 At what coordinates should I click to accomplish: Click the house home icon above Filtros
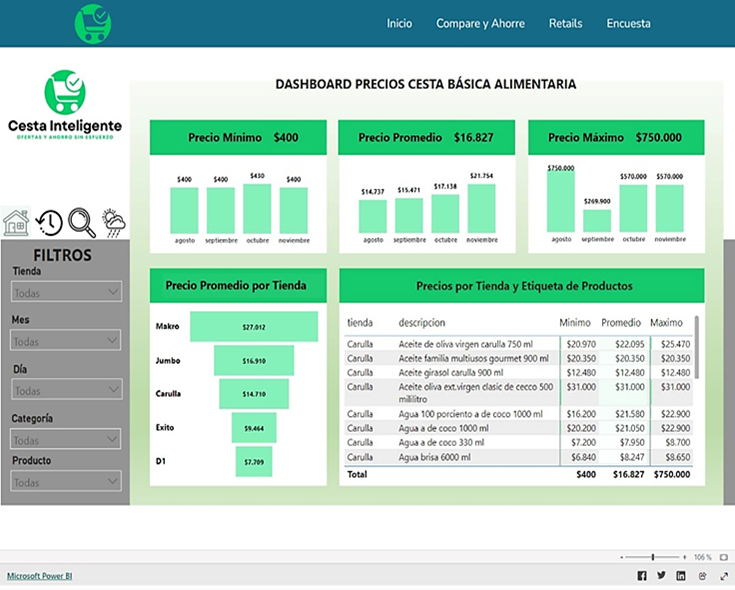tap(16, 222)
